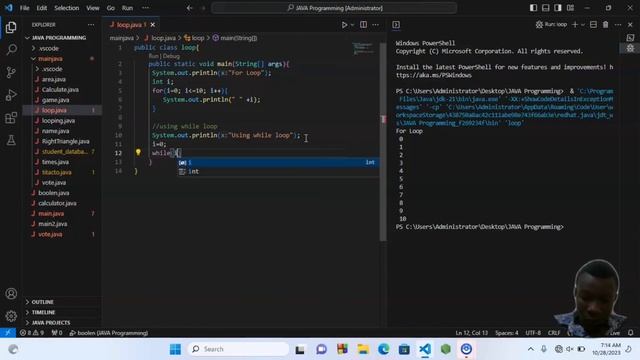Close the loop.java tab

click(x=153, y=25)
